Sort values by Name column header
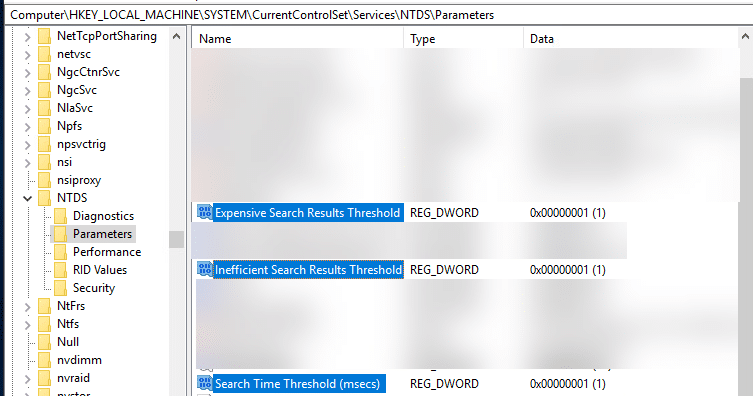Viewport: 753px width, 396px height. click(298, 39)
